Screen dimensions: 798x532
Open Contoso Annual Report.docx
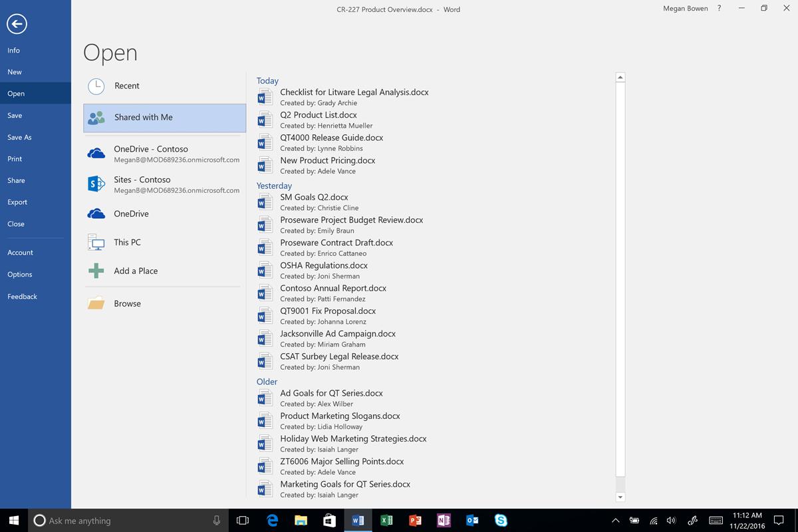[x=333, y=288]
